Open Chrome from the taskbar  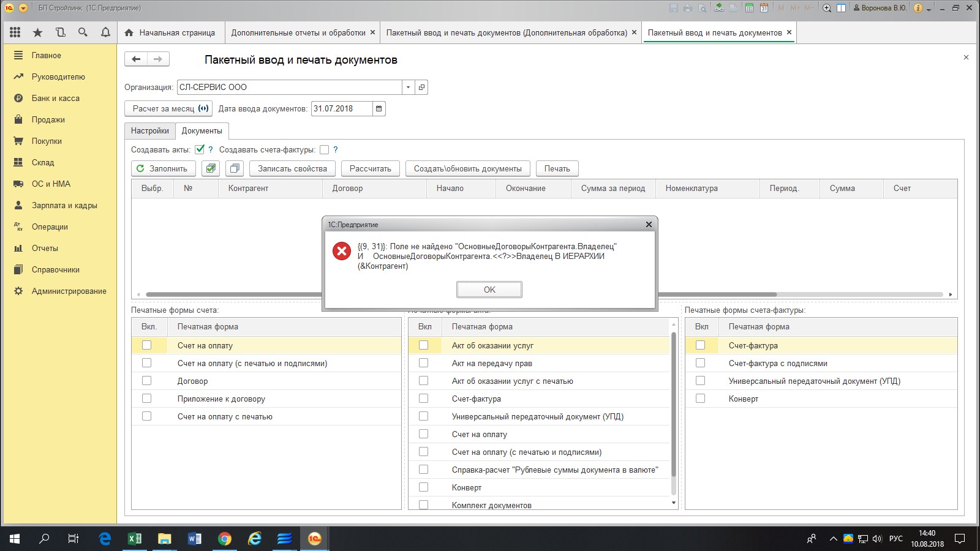225,539
